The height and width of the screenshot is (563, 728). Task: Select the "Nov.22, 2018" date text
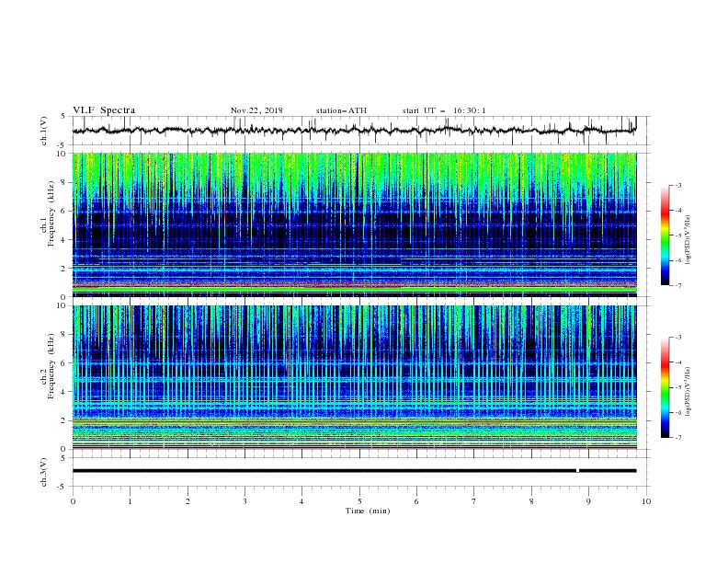[256, 110]
